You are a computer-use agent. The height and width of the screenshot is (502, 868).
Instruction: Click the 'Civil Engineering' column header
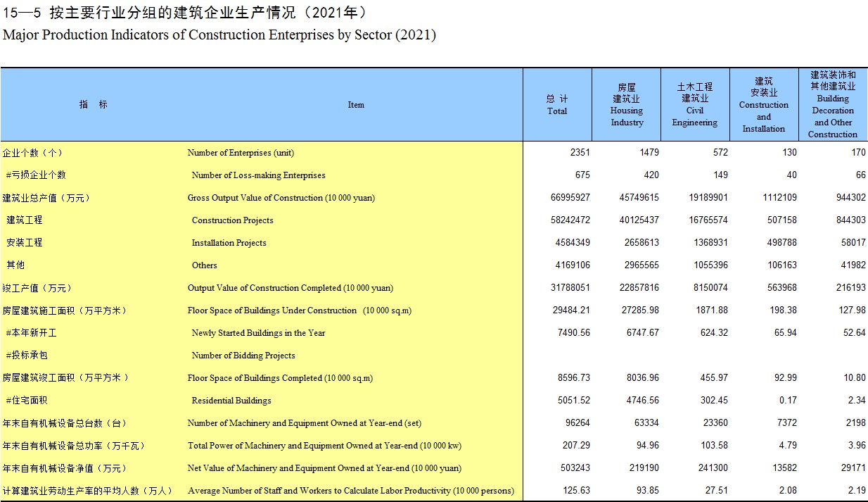[694, 105]
